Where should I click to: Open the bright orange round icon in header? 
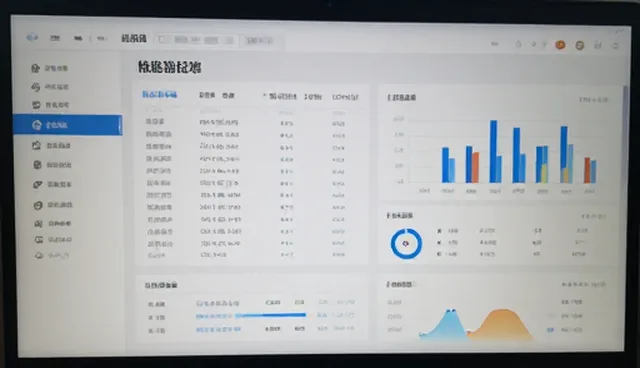point(560,45)
